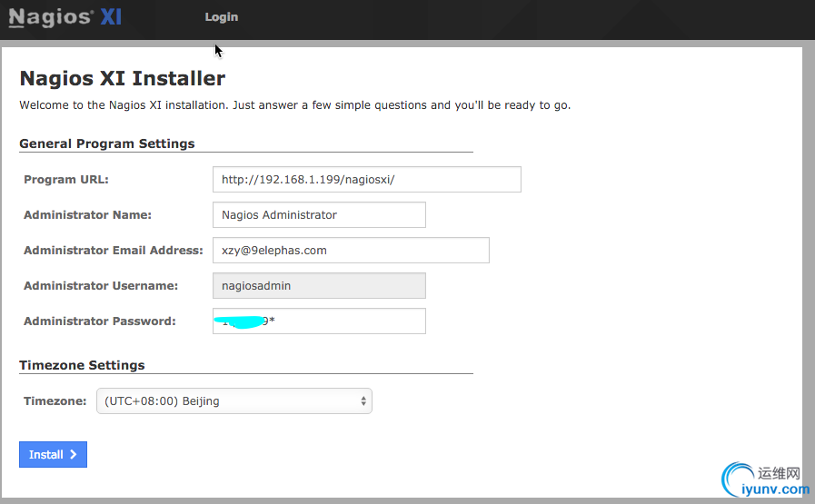
Task: Click the Administrator Email Address: label
Action: (x=114, y=250)
